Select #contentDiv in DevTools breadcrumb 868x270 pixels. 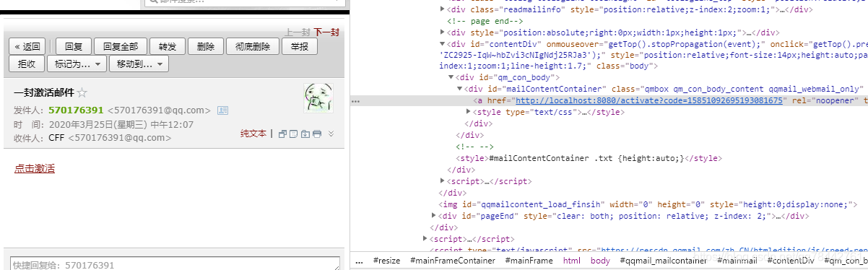click(791, 261)
